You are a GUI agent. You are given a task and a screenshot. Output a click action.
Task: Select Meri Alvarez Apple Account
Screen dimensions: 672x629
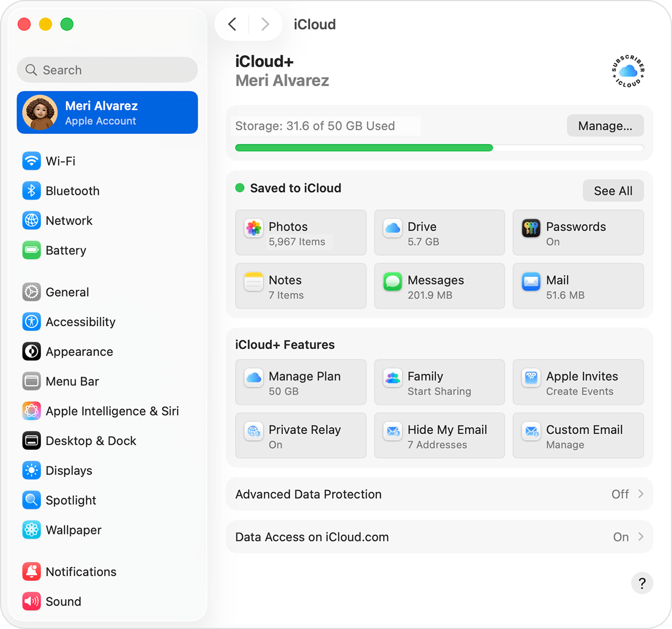107,112
